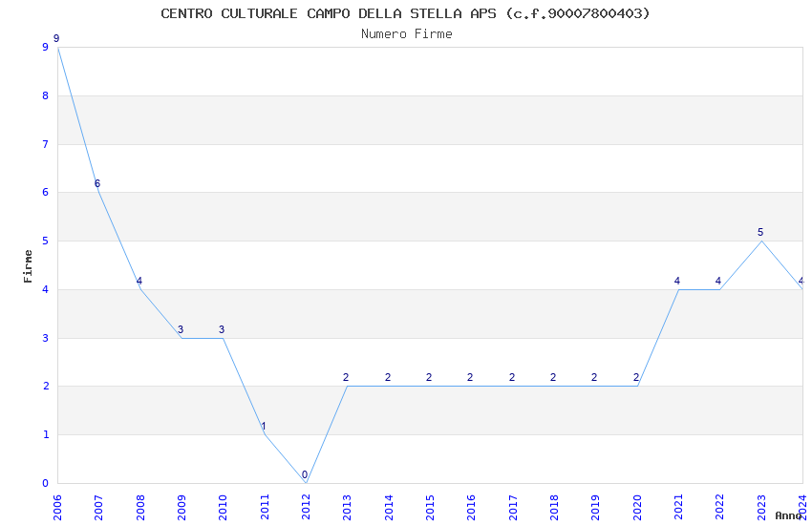Click the y-axis tick label 5

click(46, 241)
